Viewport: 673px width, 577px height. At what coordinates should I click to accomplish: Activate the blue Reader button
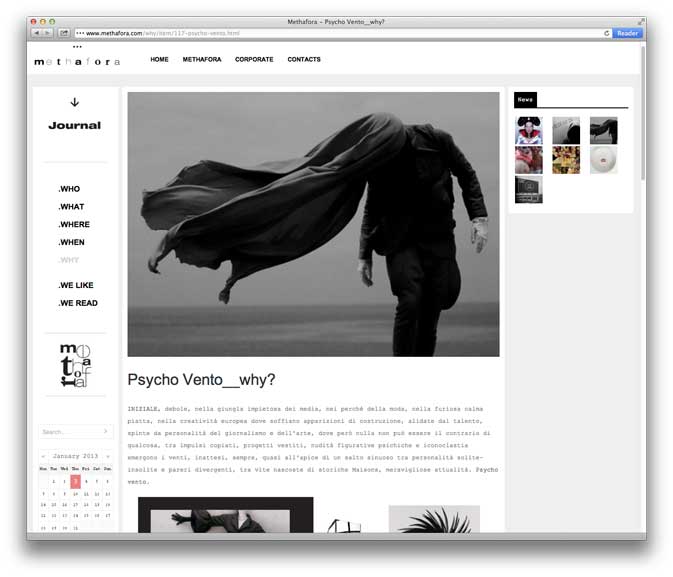pyautogui.click(x=627, y=33)
